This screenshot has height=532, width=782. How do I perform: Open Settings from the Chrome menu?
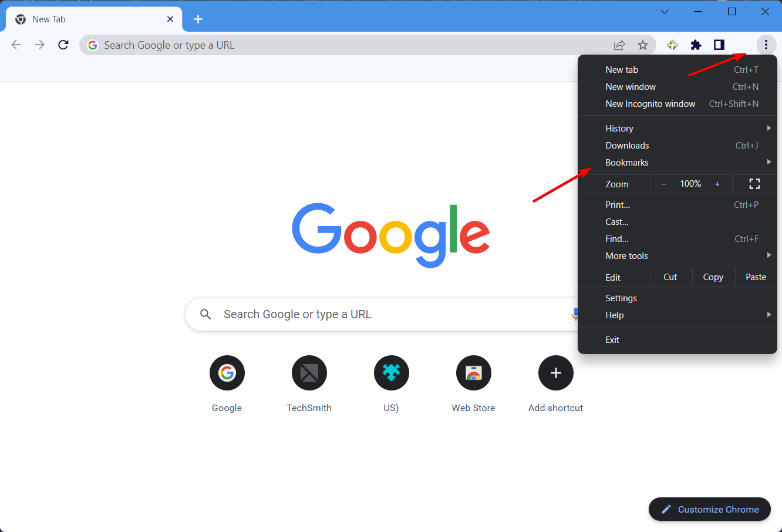[621, 298]
